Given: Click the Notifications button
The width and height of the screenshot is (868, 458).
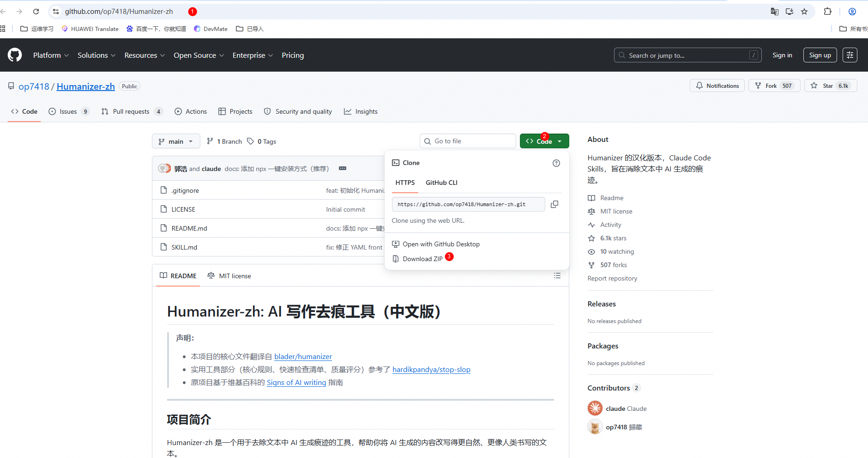Looking at the screenshot, I should [x=717, y=85].
